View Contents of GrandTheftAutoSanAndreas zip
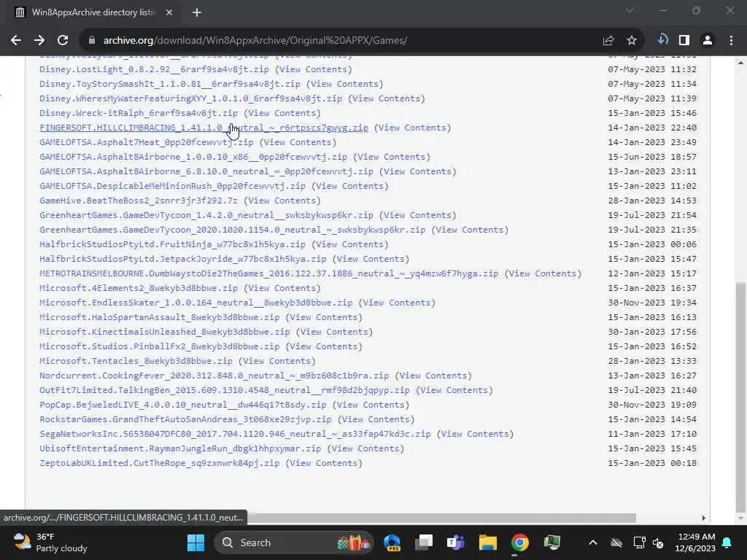 point(376,419)
